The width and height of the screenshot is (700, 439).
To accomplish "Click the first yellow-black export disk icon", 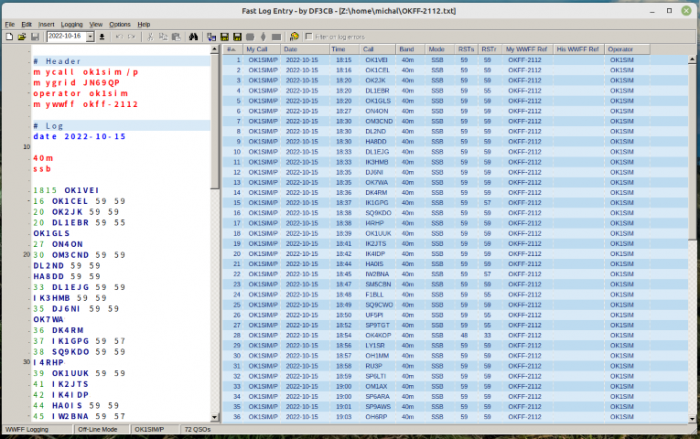I will click(x=225, y=37).
